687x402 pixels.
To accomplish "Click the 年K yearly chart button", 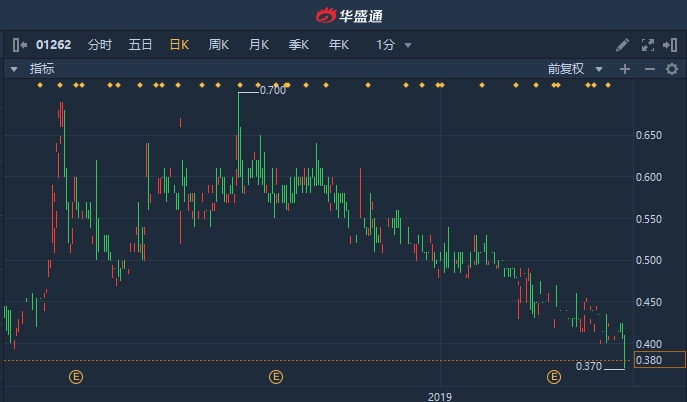I will [338, 45].
